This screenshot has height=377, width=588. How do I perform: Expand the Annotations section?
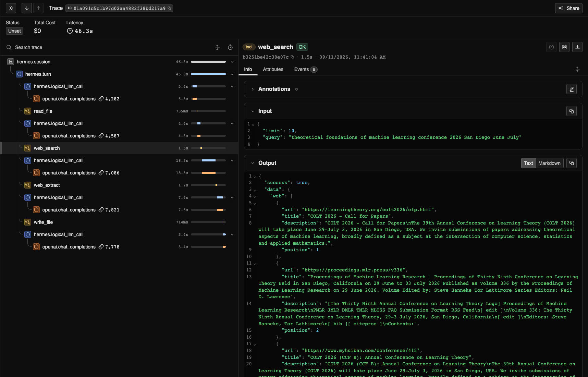(x=253, y=89)
